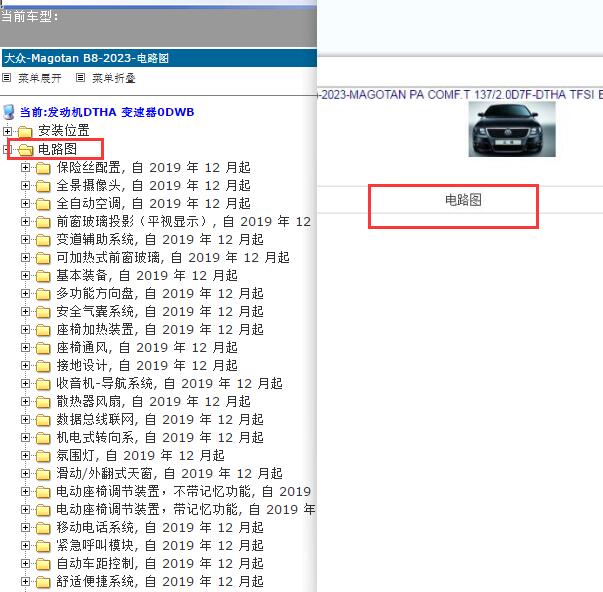Viewport: 603px width, 592px height.
Task: Click the 菜单展开 link
Action: 40,78
